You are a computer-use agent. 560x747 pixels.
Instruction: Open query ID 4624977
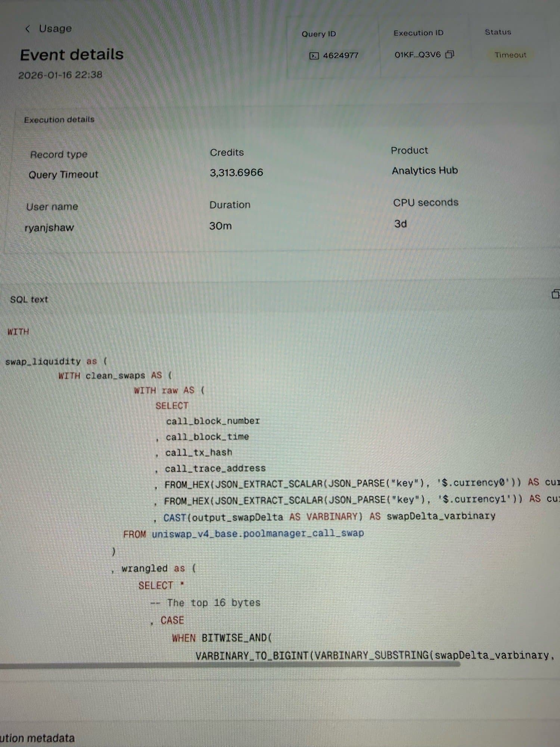tap(340, 56)
